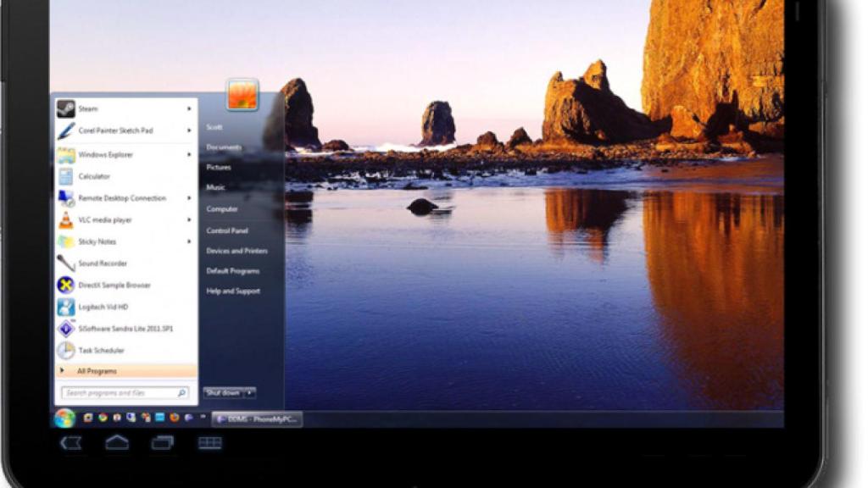Open DirectX Sample Browser
This screenshot has height=488, width=868.
tap(114, 286)
